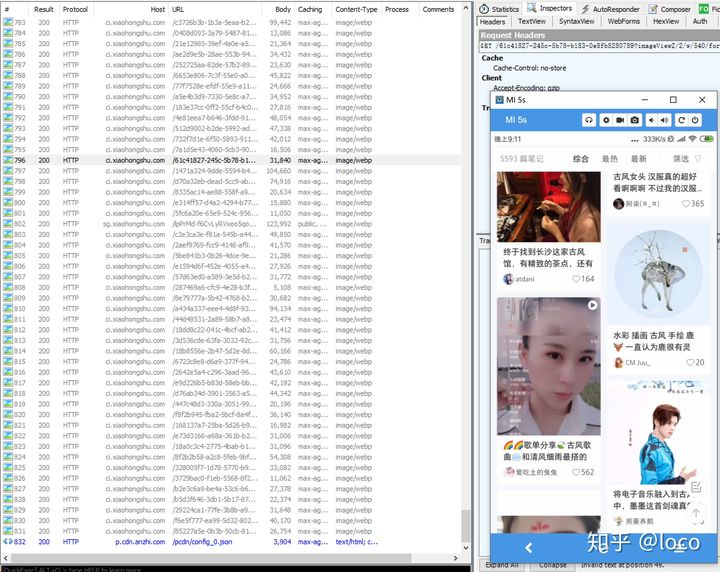The height and width of the screenshot is (572, 720).
Task: Click the image icon of session 783
Action: click(8, 22)
